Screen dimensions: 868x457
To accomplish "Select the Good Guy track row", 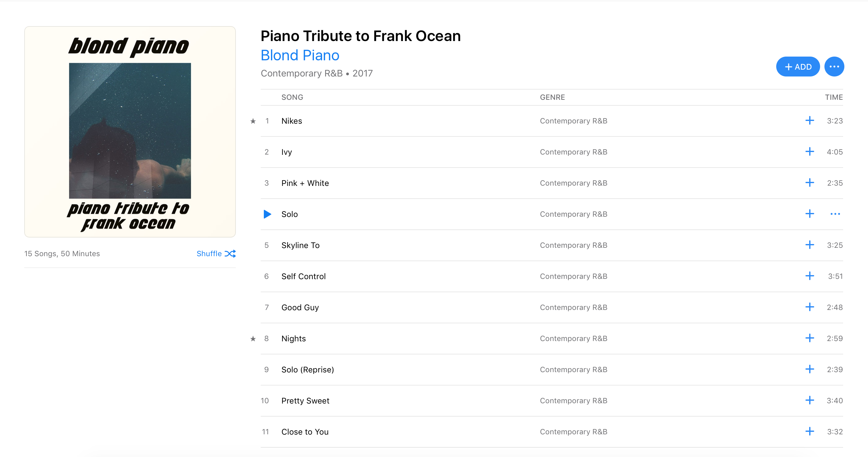I will [x=300, y=307].
